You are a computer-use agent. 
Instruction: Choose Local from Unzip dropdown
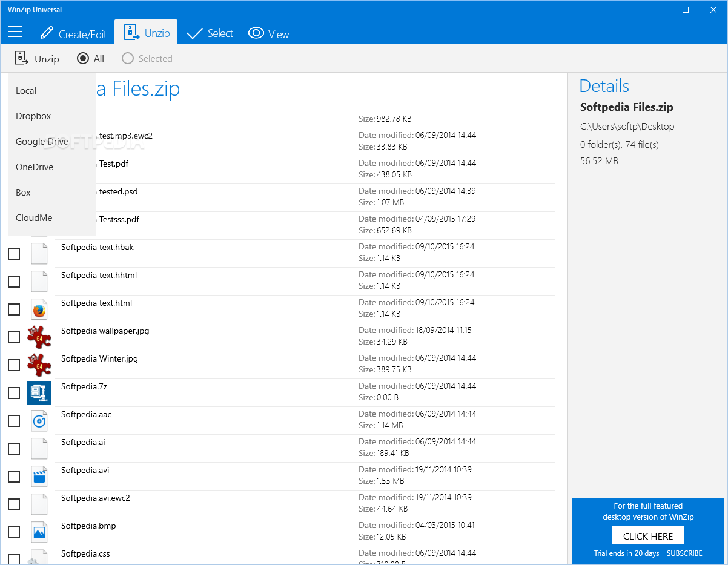click(52, 91)
